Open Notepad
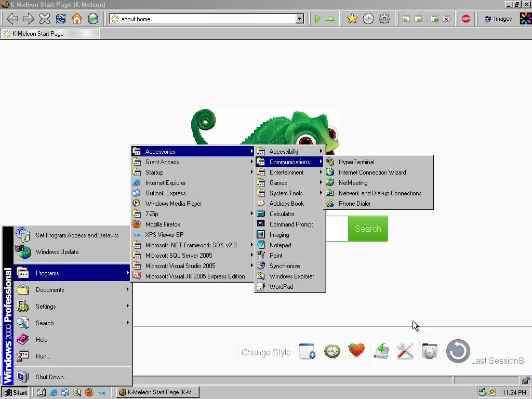Viewport: 532px width, 399px height. 290,245
